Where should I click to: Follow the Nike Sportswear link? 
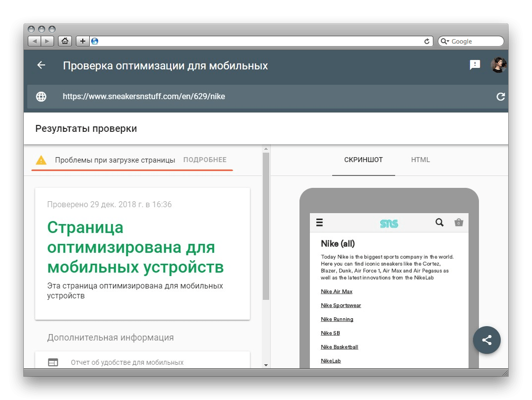[341, 305]
